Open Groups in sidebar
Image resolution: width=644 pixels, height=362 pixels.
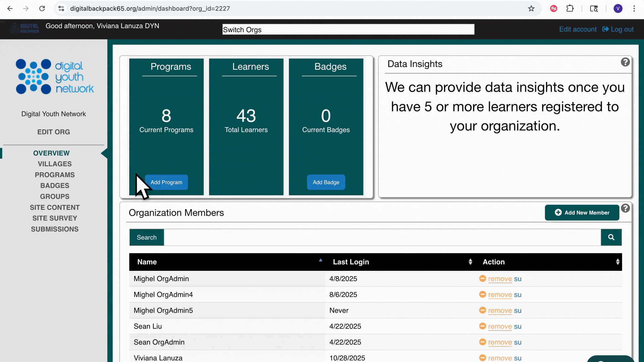coord(55,197)
